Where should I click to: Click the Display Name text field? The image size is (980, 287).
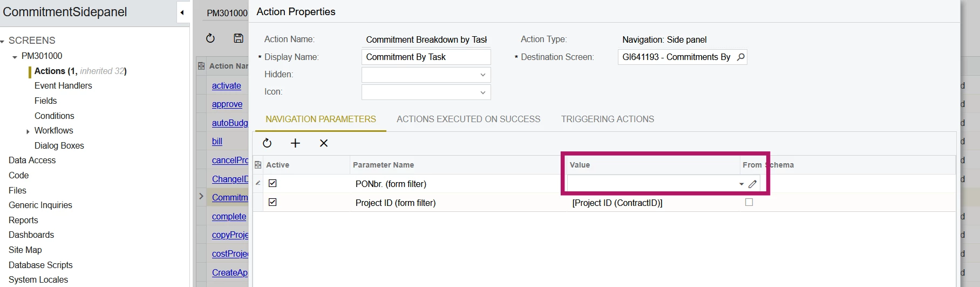tap(425, 57)
